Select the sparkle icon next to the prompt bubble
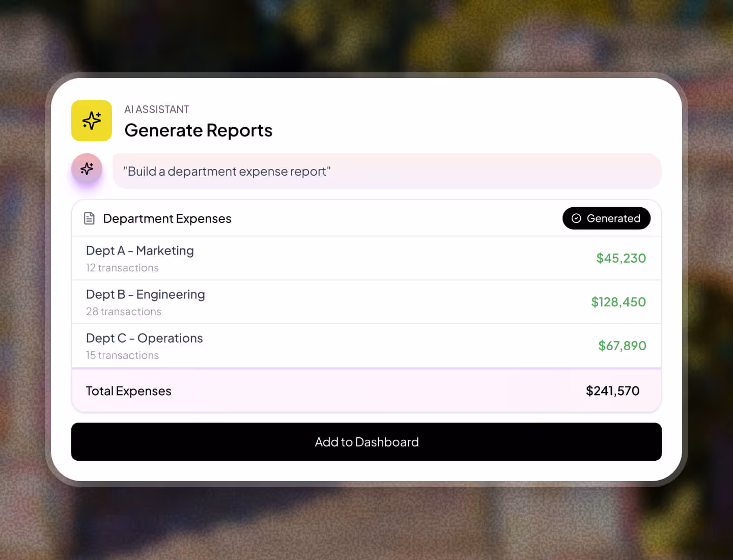The width and height of the screenshot is (733, 560). click(87, 169)
